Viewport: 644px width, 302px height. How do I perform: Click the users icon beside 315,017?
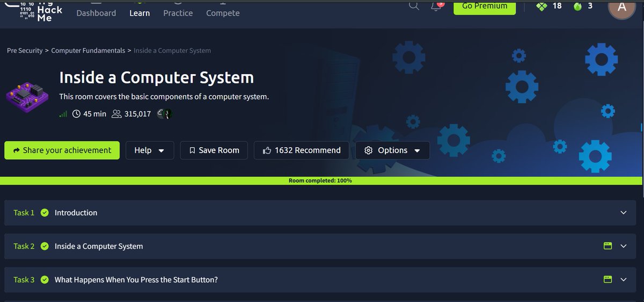point(116,114)
